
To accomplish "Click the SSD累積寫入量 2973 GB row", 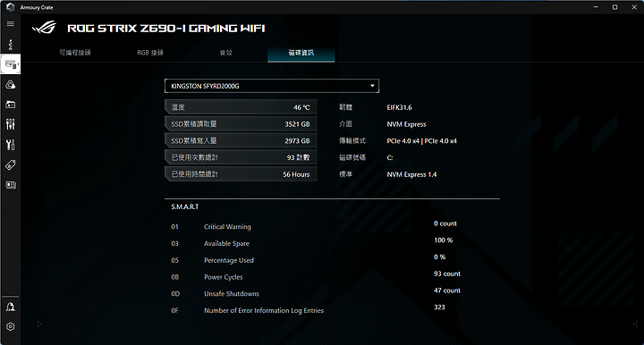I will click(241, 140).
